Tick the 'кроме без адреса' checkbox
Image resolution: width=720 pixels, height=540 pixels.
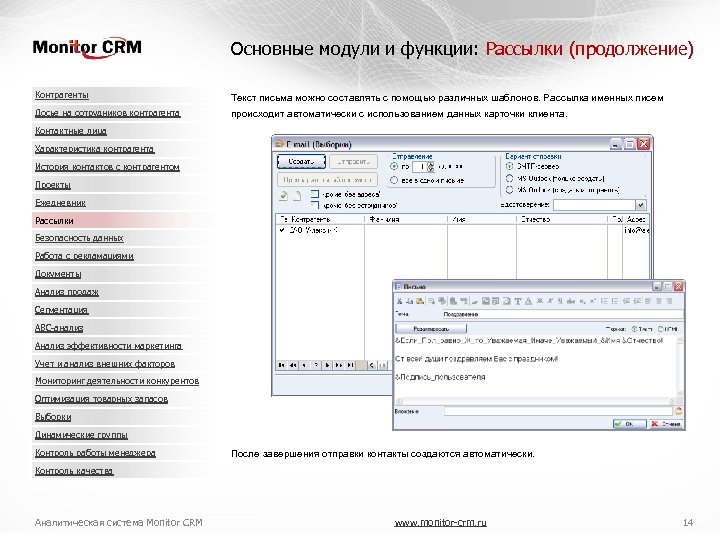tap(315, 194)
